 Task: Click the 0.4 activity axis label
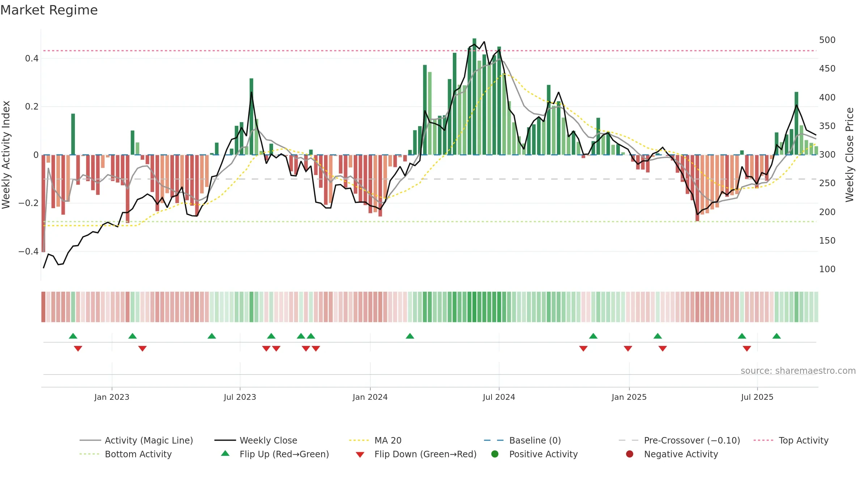pyautogui.click(x=31, y=58)
